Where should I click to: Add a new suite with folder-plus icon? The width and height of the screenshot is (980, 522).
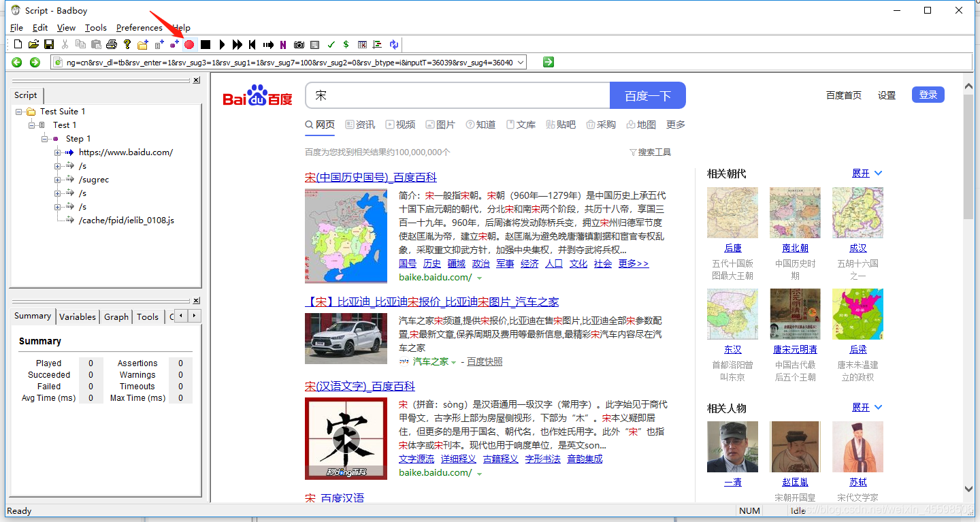(143, 44)
